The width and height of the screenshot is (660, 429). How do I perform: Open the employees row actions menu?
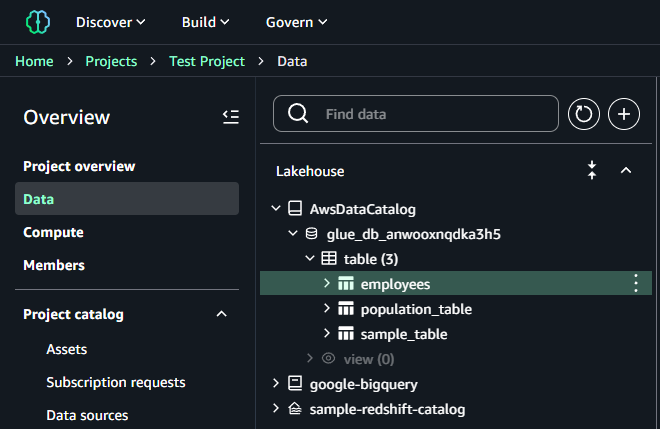pos(636,283)
